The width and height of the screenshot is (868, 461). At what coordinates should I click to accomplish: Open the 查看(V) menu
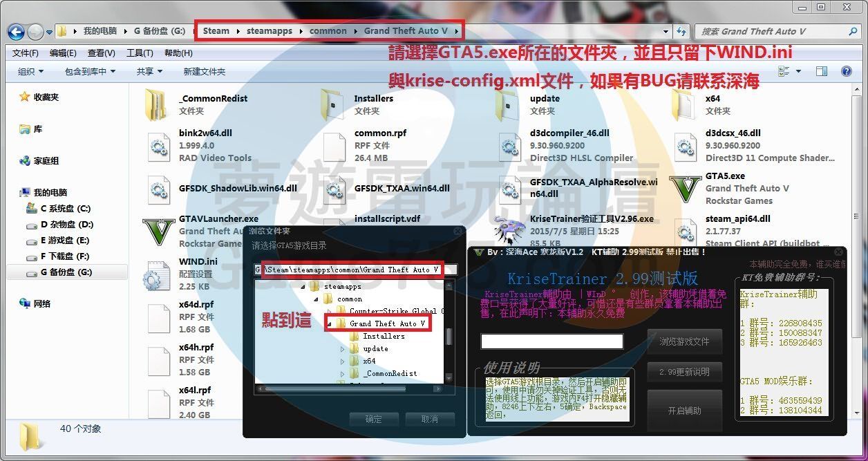(x=101, y=53)
